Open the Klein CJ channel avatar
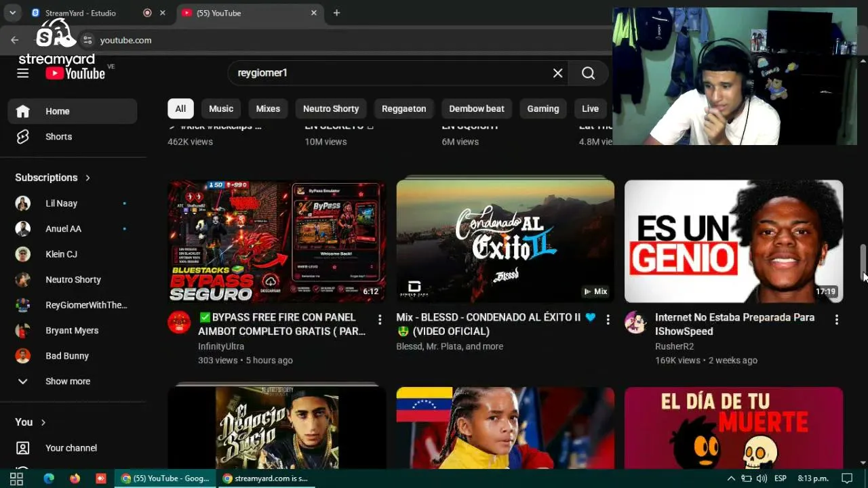 click(x=23, y=254)
